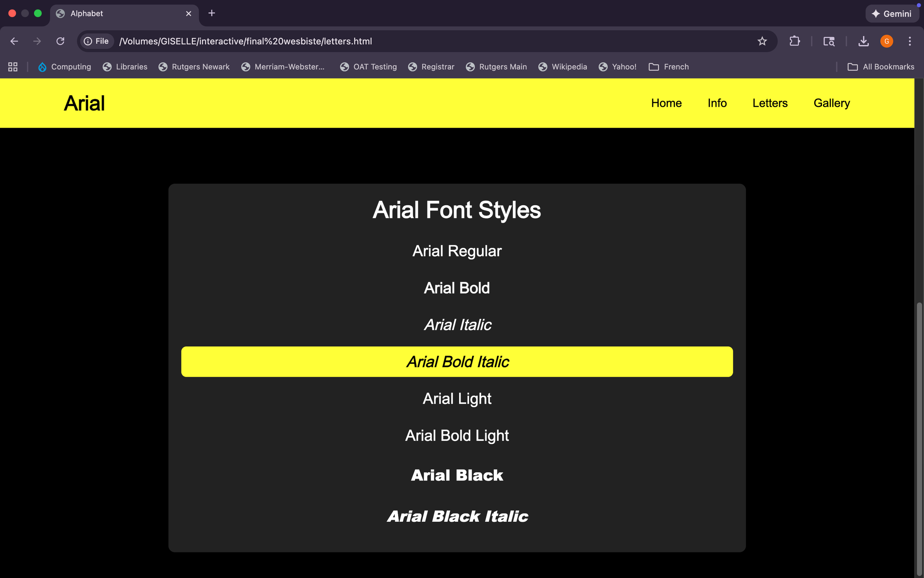Click the address bar URL field
The width and height of the screenshot is (924, 578).
pyautogui.click(x=420, y=41)
